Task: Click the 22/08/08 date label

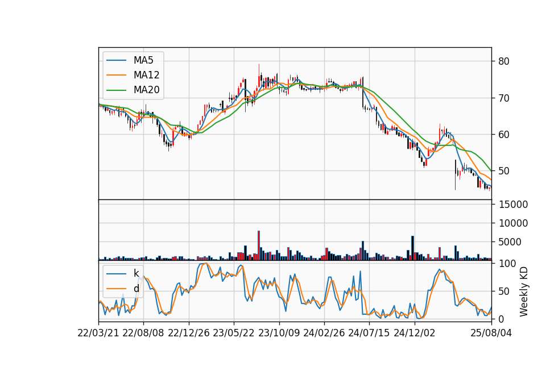Action: tap(143, 333)
